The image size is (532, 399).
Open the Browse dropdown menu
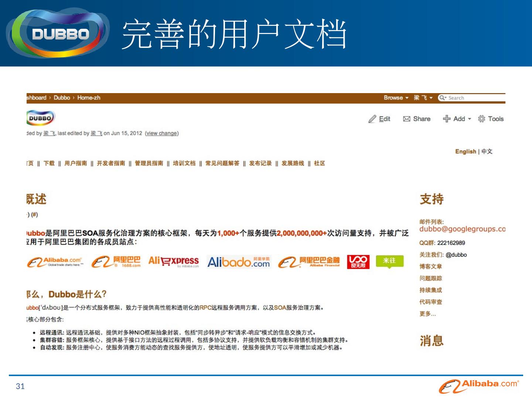(x=396, y=98)
